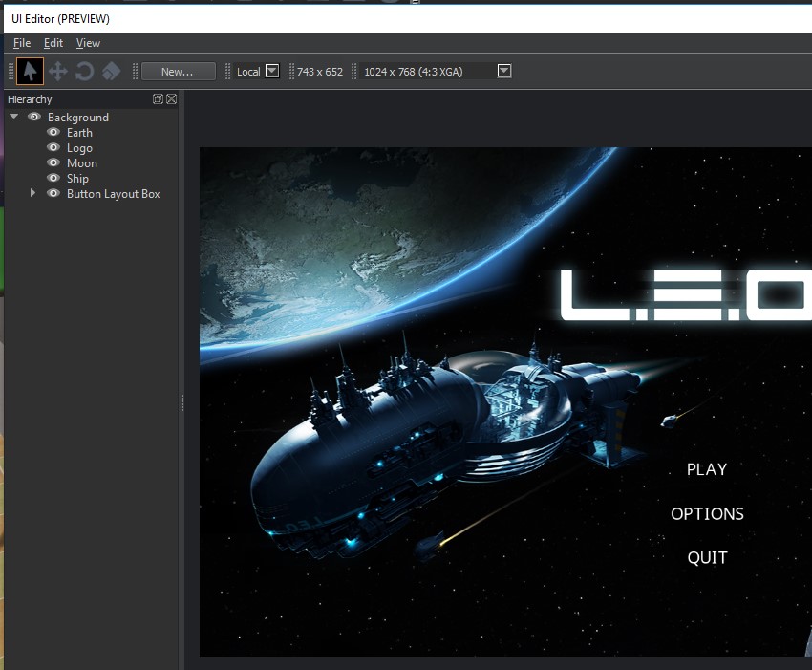Toggle the Moon element's visibility

click(x=53, y=162)
